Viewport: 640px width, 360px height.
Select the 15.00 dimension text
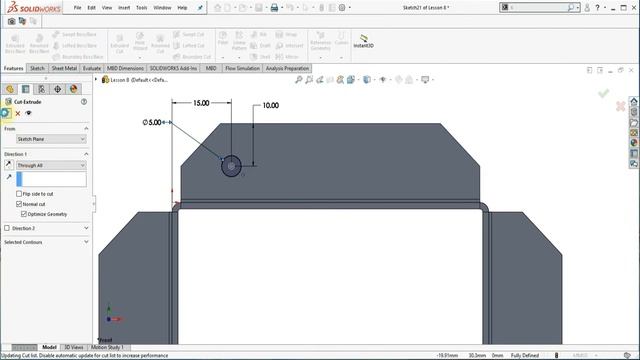tap(201, 103)
